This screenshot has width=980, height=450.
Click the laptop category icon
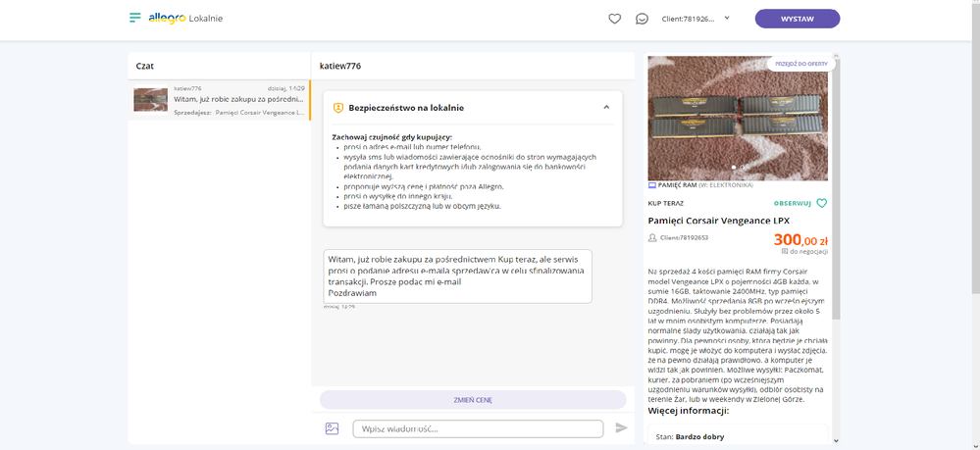652,185
